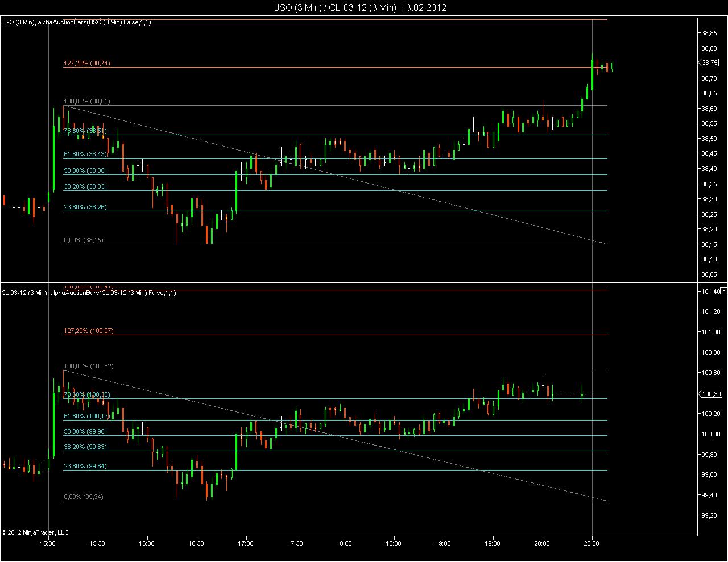This screenshot has width=728, height=562.
Task: Click the 20:00 time axis label
Action: [x=543, y=543]
